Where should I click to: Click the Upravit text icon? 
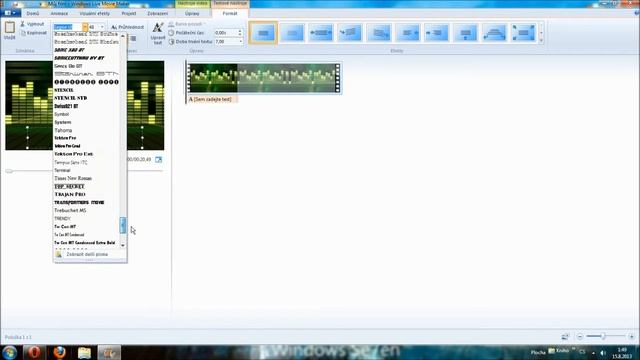click(158, 33)
